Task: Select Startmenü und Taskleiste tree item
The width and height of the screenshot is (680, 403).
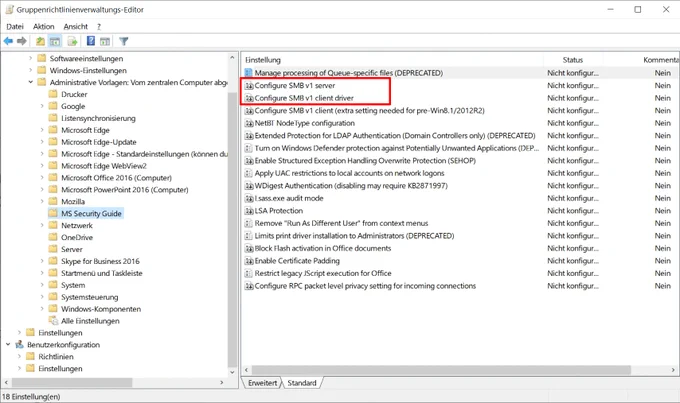Action: coord(102,273)
